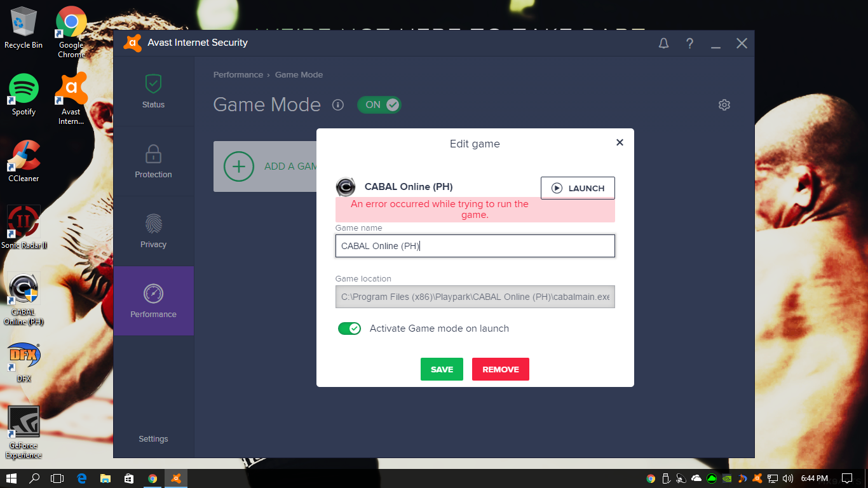Open File Explorer from the taskbar
The width and height of the screenshot is (868, 488).
click(x=105, y=478)
